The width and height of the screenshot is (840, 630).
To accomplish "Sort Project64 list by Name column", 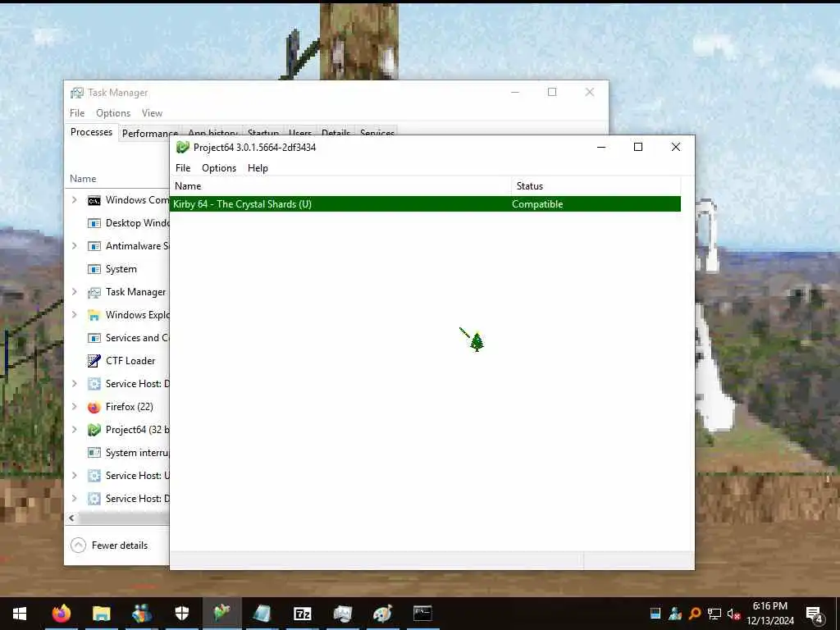I will [340, 186].
